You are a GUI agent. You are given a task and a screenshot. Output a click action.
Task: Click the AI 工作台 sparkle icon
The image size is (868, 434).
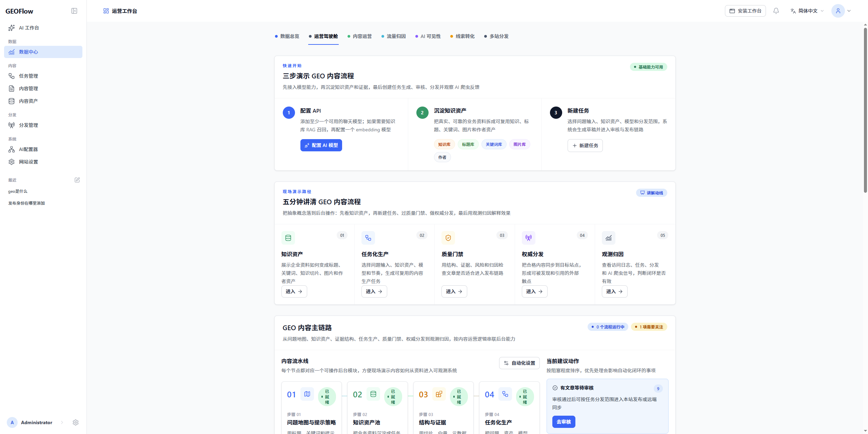click(12, 28)
